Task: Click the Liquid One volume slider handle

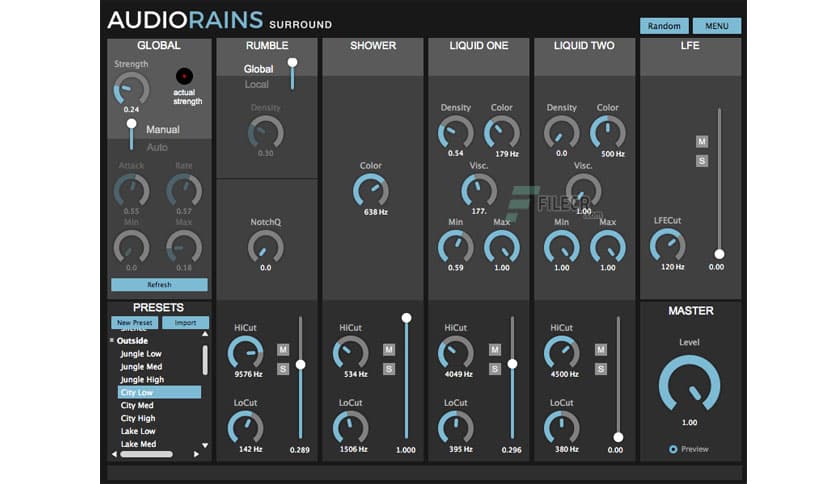Action: click(x=512, y=364)
